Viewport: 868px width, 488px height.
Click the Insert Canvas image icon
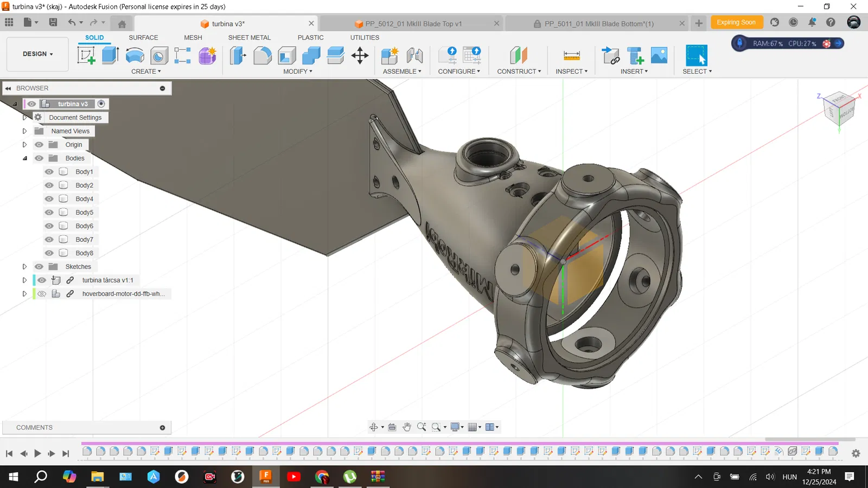pos(659,55)
